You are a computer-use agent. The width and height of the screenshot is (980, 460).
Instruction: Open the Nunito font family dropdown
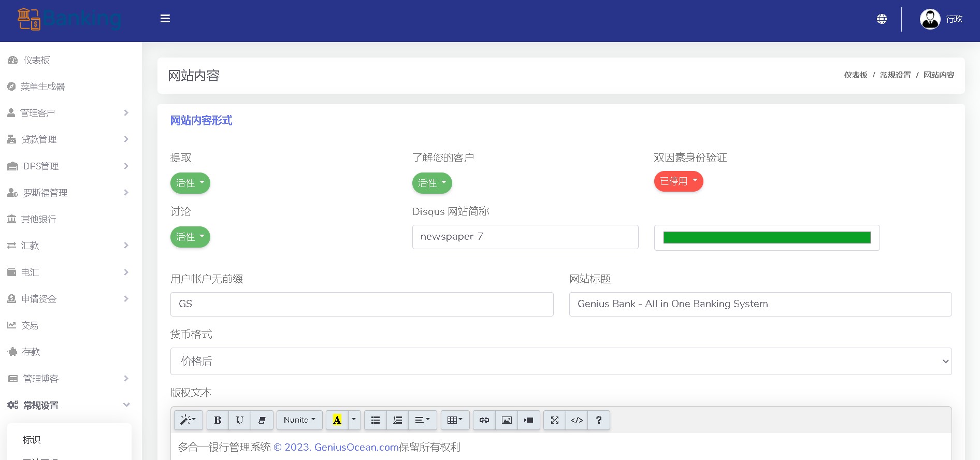(x=299, y=420)
